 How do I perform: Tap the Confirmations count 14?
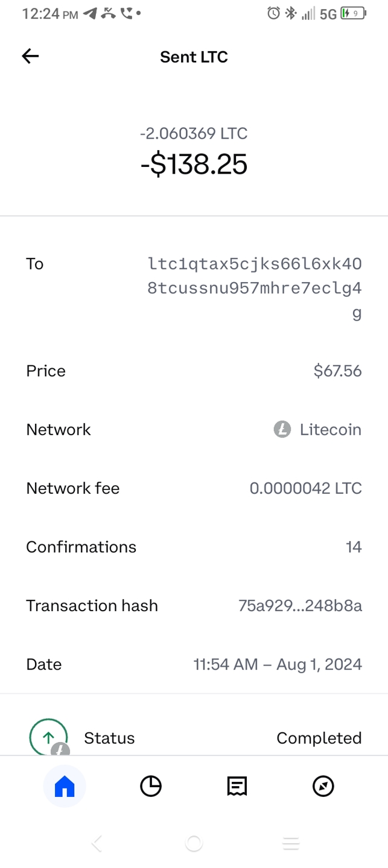point(354,547)
